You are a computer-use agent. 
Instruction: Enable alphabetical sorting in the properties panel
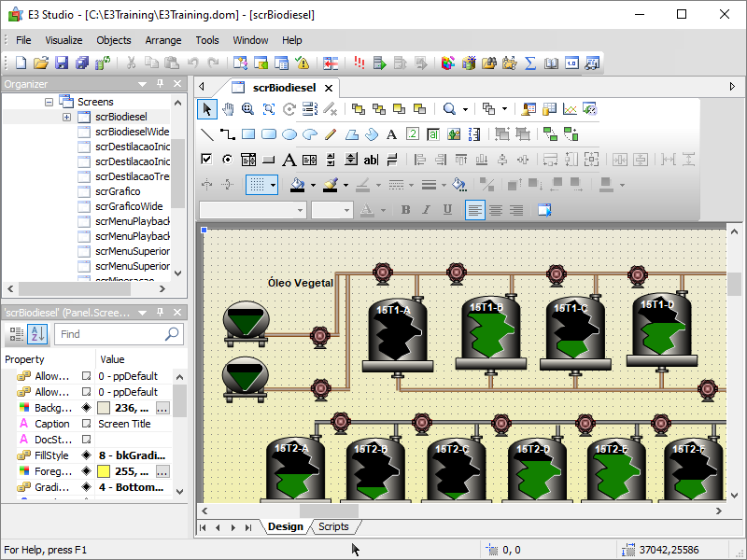coord(37,334)
